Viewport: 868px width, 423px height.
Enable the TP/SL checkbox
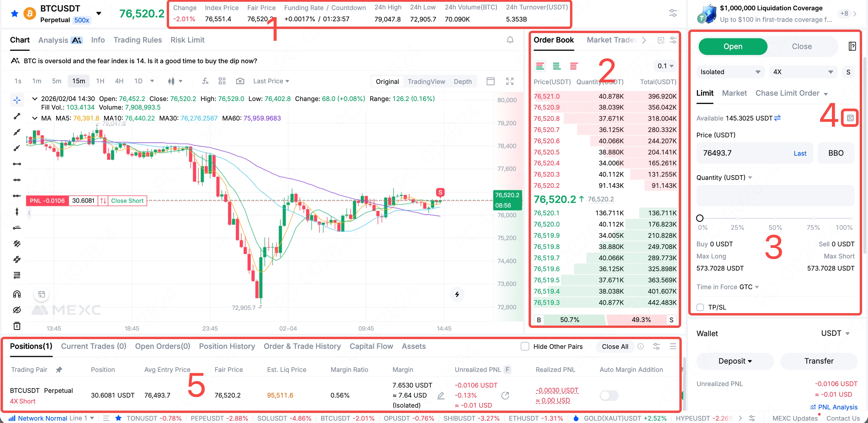(x=700, y=307)
